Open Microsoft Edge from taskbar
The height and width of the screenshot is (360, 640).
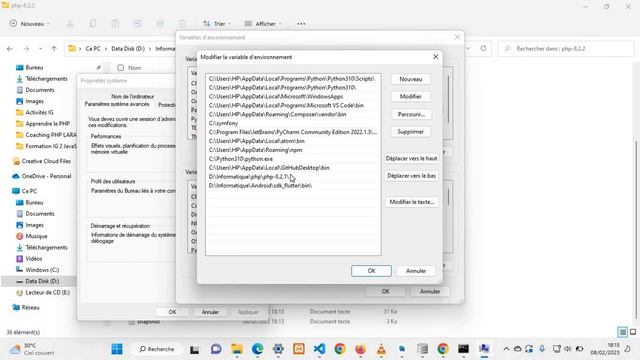[x=258, y=349]
